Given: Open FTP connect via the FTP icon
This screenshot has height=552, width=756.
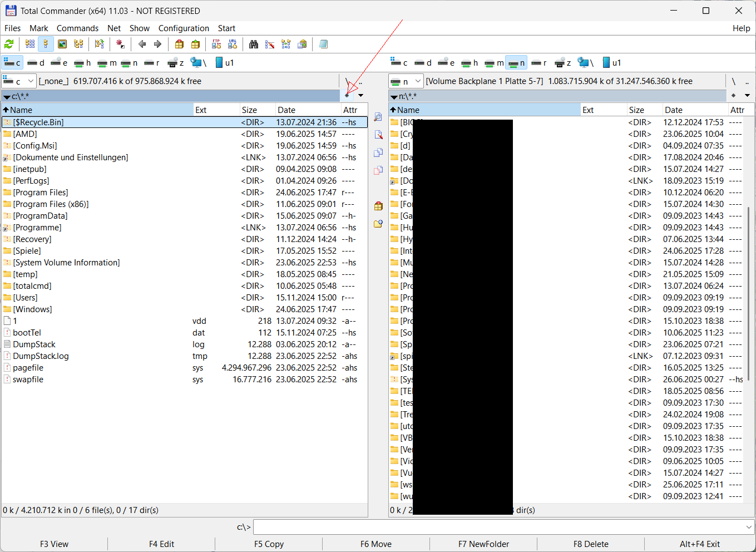Looking at the screenshot, I should 216,44.
